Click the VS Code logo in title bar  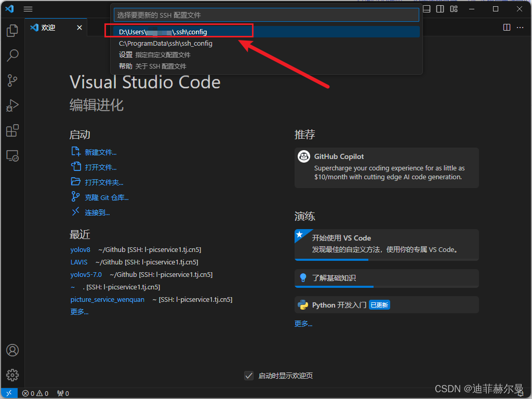[x=9, y=9]
